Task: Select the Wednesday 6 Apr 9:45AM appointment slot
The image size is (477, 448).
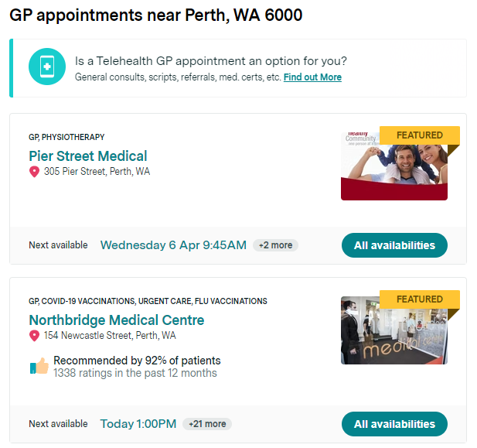Action: click(173, 245)
